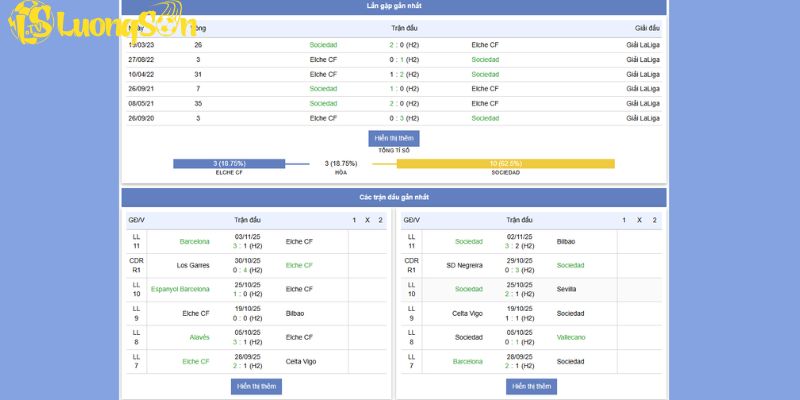Open the Sevilla team link

[567, 289]
